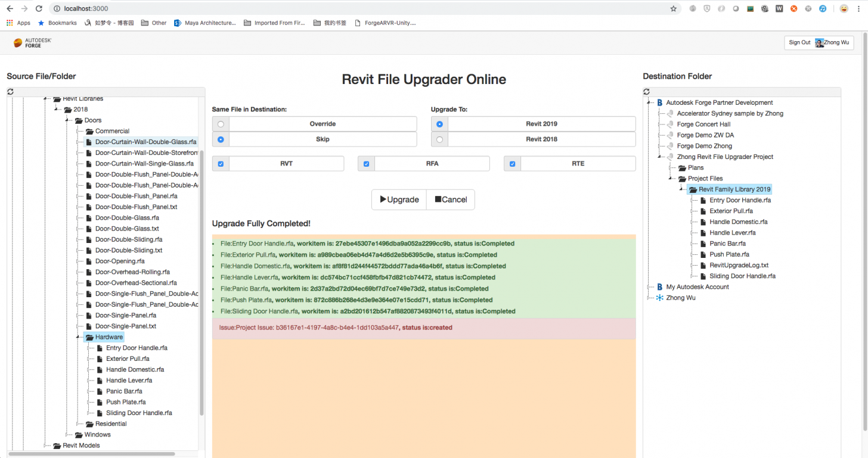Click the Sign Out button
The image size is (868, 458).
tap(799, 42)
